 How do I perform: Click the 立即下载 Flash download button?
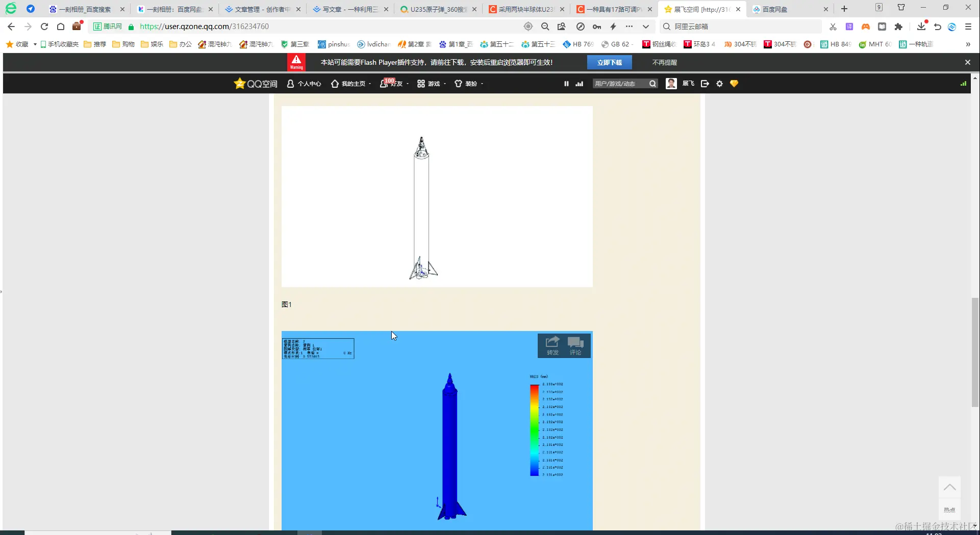coord(610,62)
